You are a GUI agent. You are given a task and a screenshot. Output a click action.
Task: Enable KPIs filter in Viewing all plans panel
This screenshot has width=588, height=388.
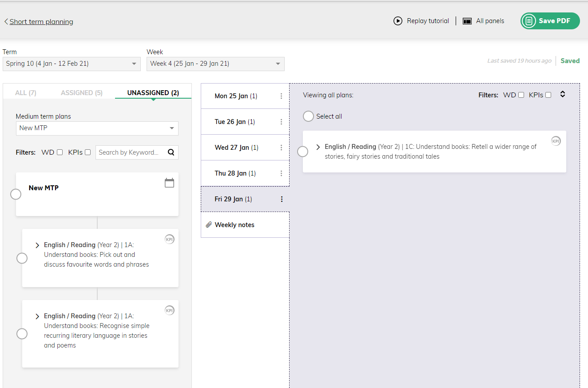click(x=548, y=95)
